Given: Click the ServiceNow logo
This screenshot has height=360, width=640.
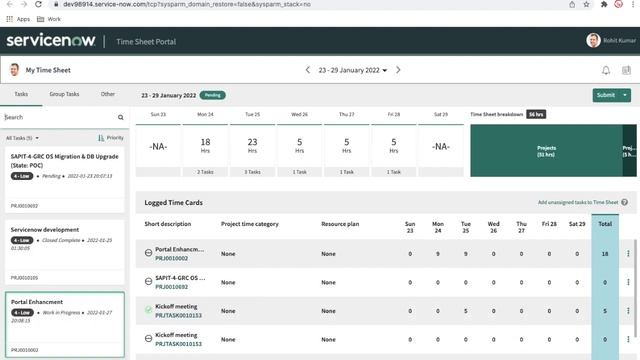Looking at the screenshot, I should point(51,41).
